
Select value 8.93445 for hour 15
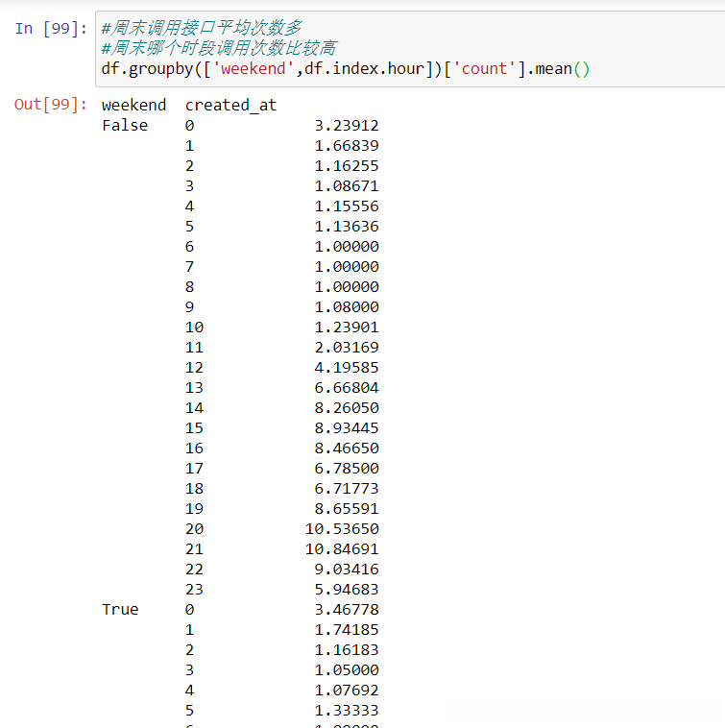click(347, 428)
